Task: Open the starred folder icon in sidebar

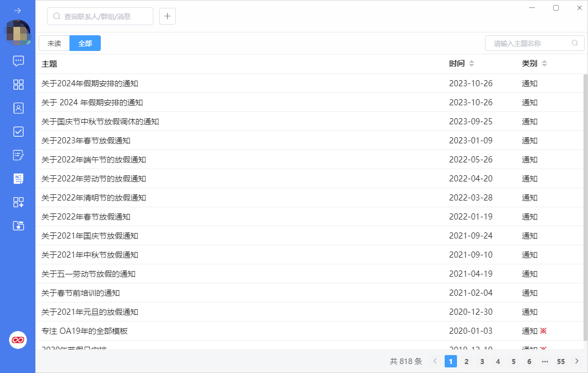Action: 18,226
